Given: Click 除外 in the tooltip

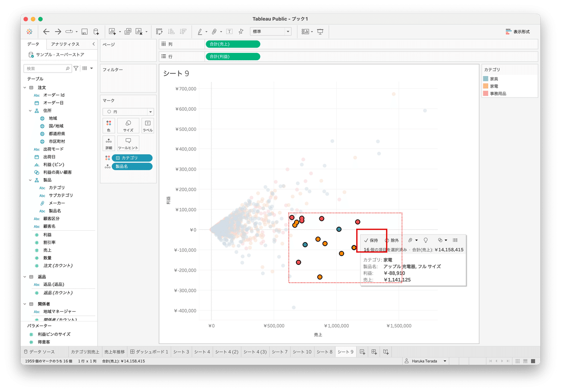Looking at the screenshot, I should 392,240.
